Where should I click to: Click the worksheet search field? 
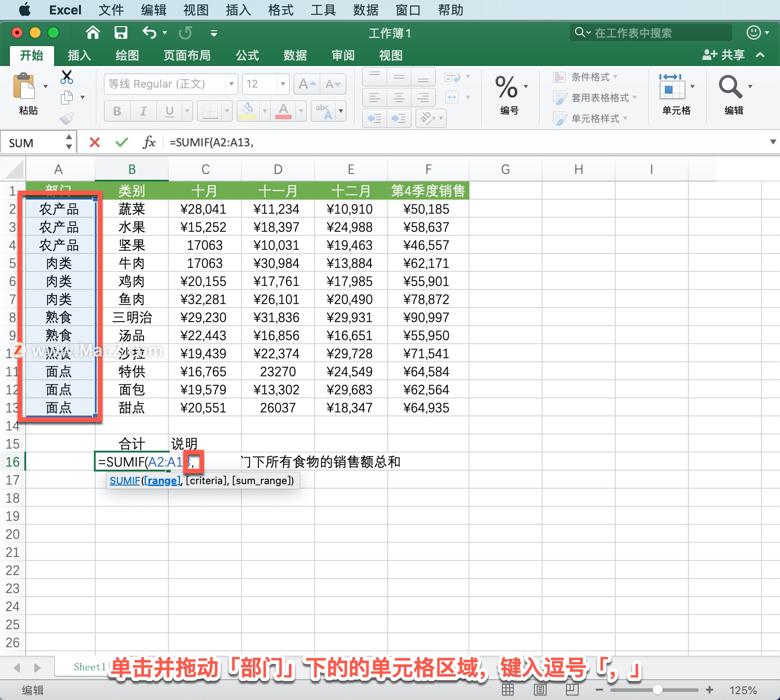[x=650, y=33]
